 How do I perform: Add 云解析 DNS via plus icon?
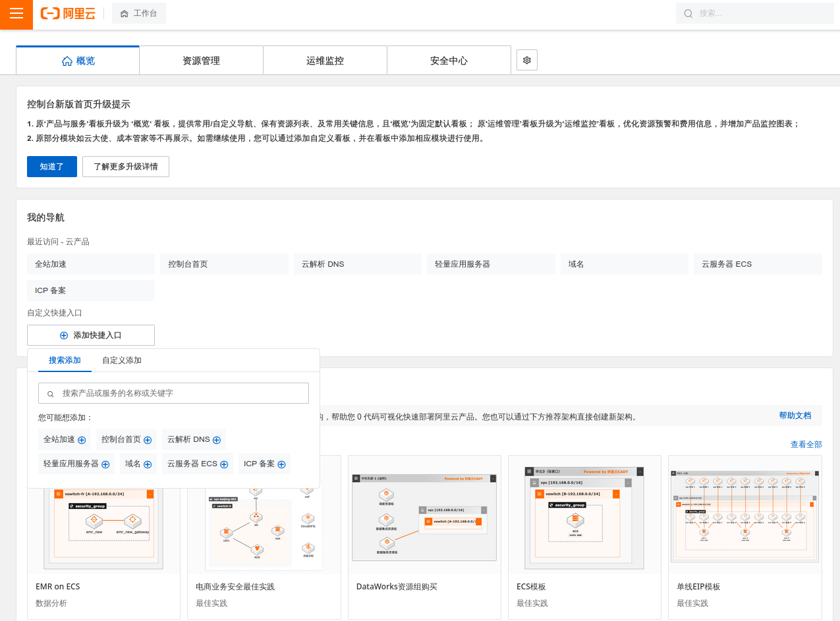216,440
